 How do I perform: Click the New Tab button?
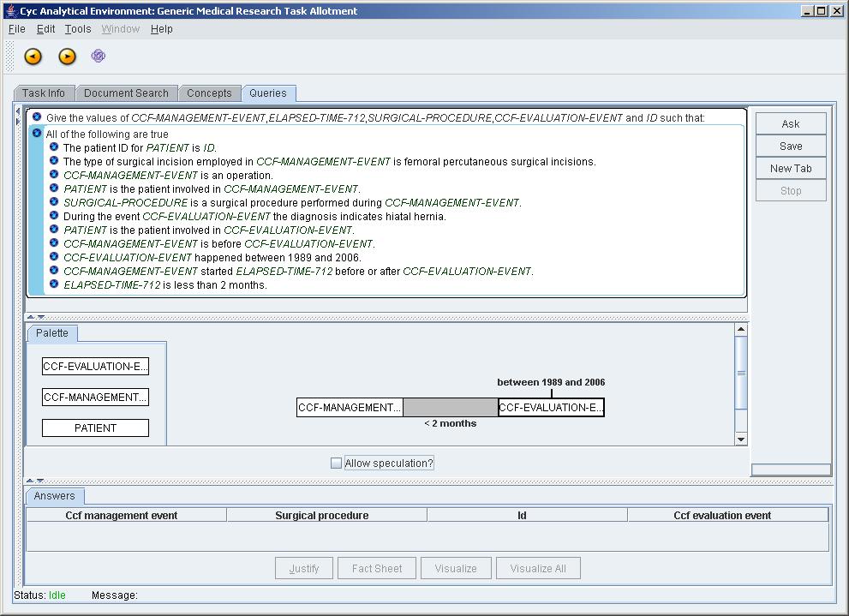790,169
